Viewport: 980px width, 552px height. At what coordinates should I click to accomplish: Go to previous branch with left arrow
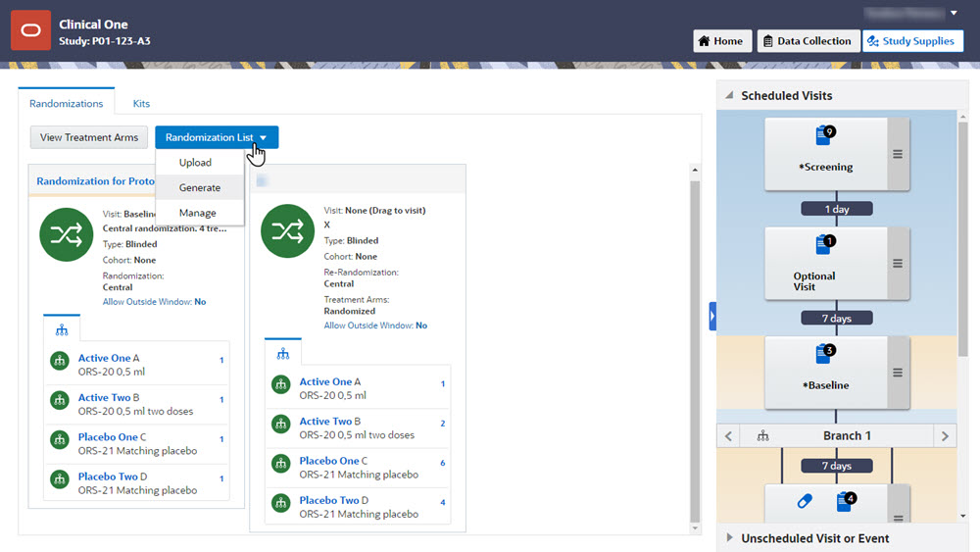(728, 435)
